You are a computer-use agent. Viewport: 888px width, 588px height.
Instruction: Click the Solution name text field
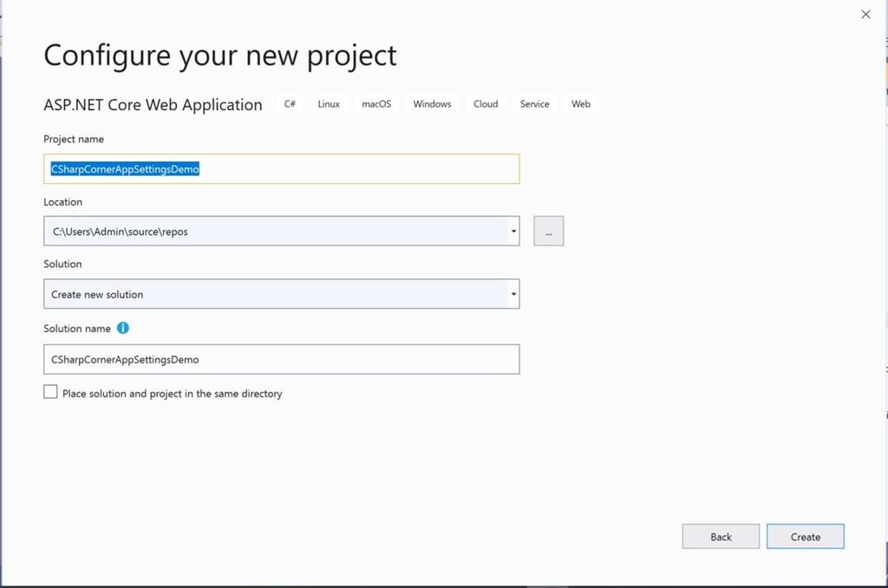click(281, 359)
